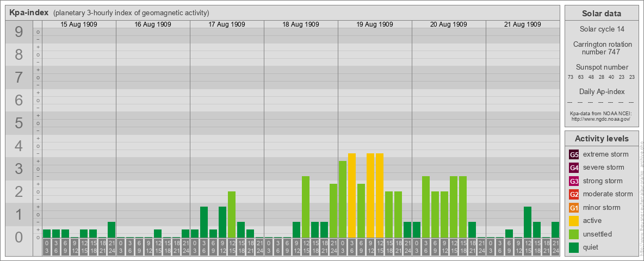This screenshot has height=261, width=644.
Task: Click the '17 Aug 1909' date header
Action: coord(227,24)
